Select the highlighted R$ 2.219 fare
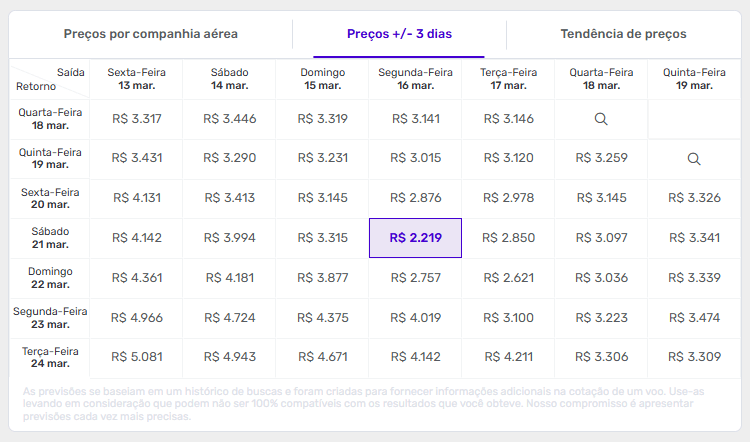Viewport: 750px width, 442px height. click(415, 238)
